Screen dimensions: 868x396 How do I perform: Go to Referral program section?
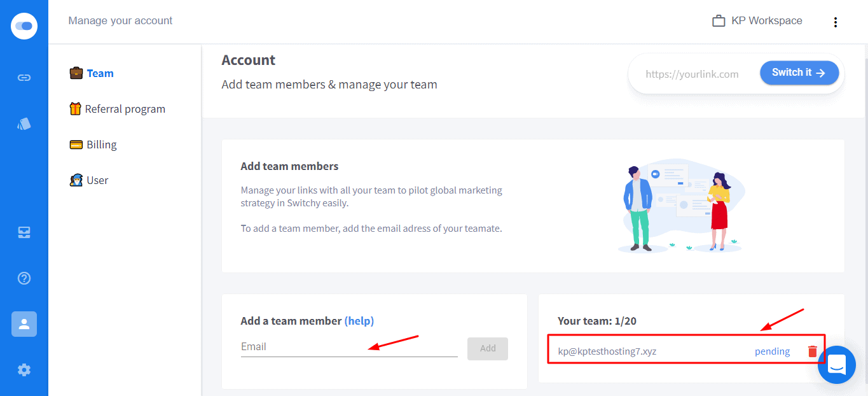[x=117, y=109]
